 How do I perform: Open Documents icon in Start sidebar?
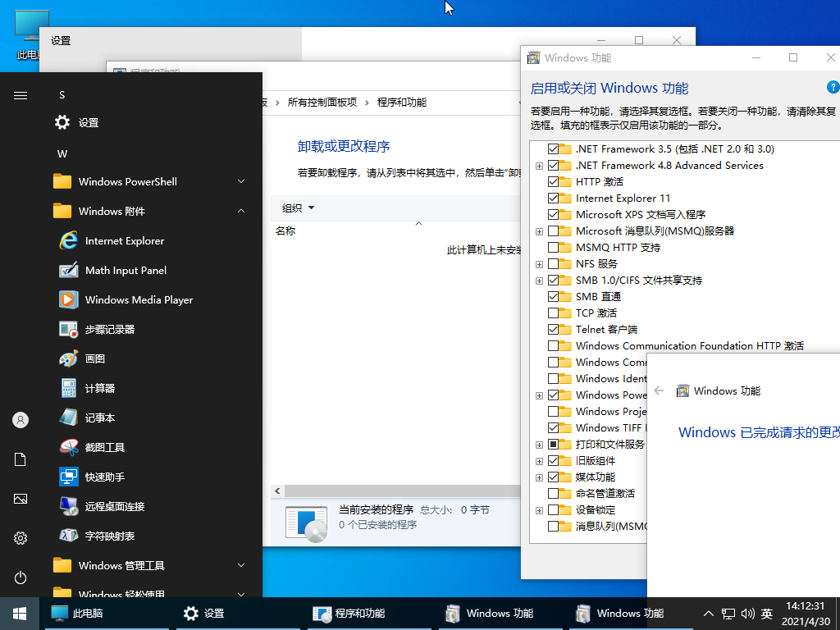click(21, 459)
